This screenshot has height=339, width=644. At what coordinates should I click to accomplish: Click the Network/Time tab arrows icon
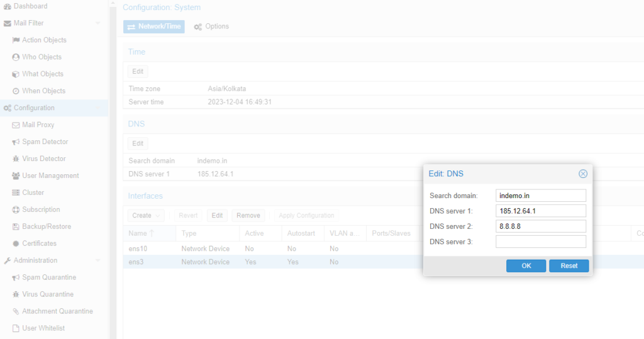(x=131, y=26)
